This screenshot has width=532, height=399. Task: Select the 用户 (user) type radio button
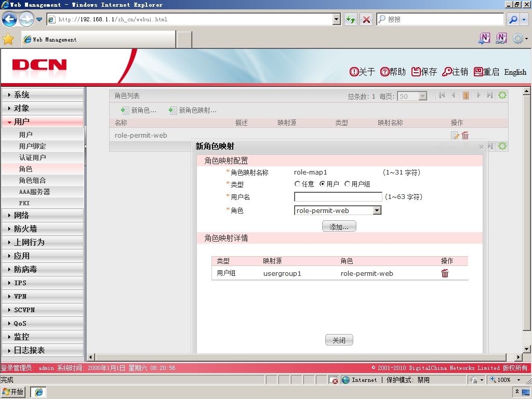[322, 184]
